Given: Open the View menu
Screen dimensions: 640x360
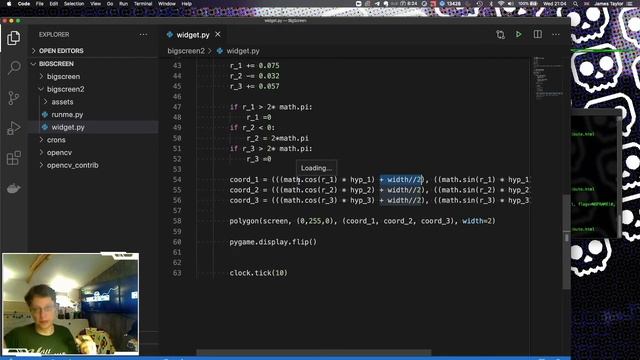Looking at the screenshot, I should (96, 4).
